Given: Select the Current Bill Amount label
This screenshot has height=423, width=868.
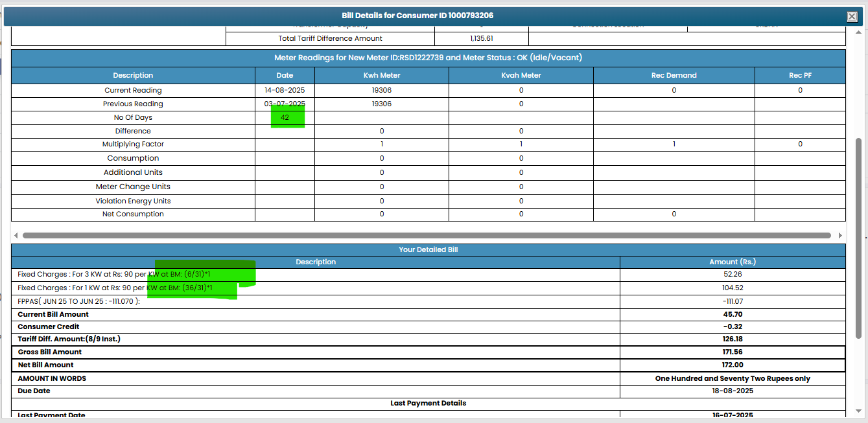Looking at the screenshot, I should pyautogui.click(x=53, y=314).
